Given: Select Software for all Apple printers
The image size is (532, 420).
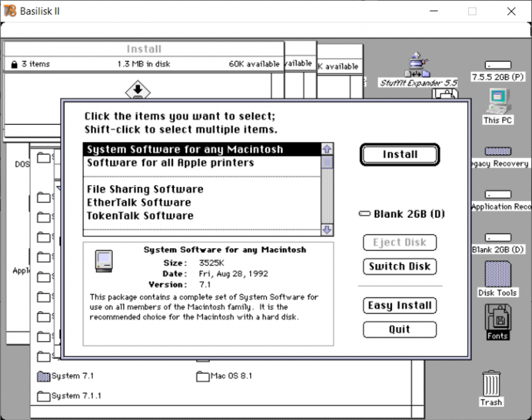Looking at the screenshot, I should point(170,163).
